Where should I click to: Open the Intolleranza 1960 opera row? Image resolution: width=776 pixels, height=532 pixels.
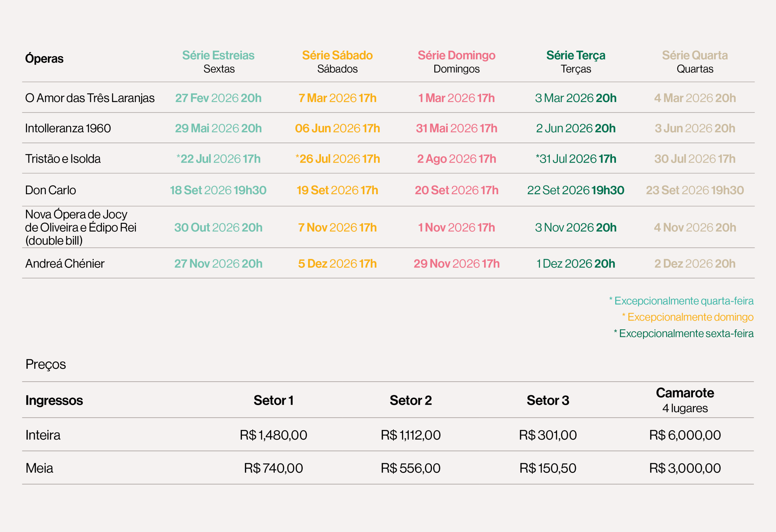[68, 128]
